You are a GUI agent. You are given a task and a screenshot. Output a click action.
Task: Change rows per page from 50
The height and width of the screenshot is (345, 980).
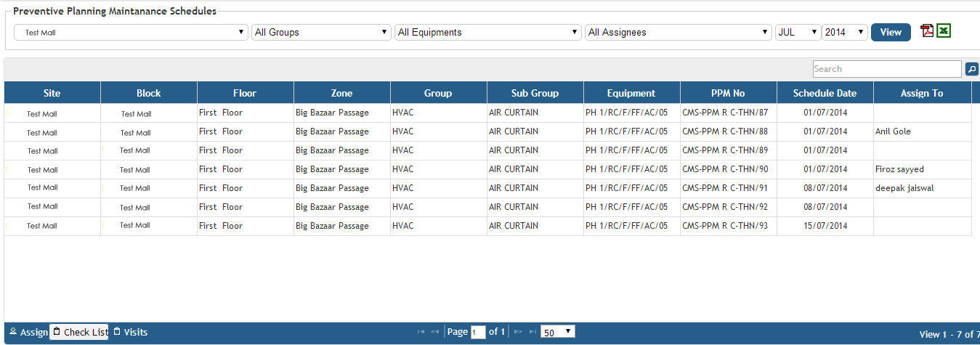(x=557, y=332)
